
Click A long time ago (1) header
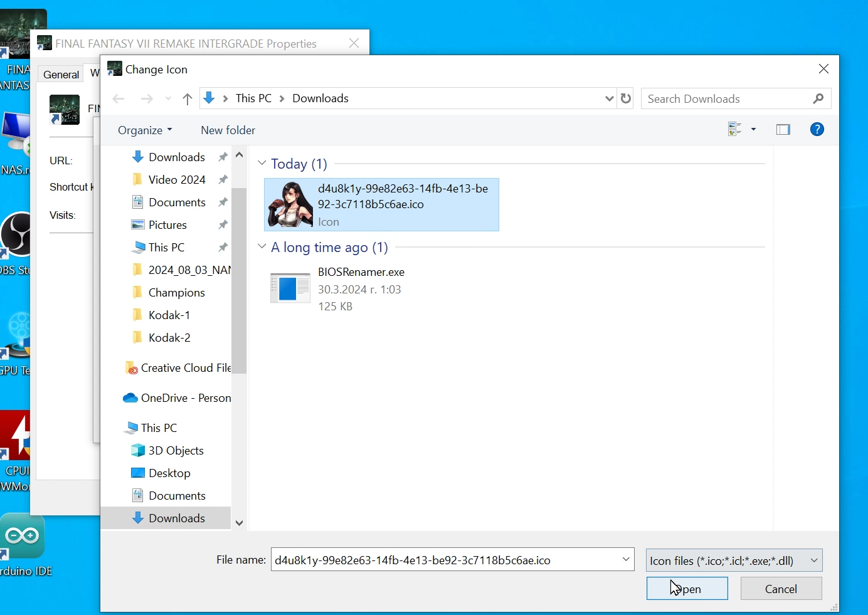point(330,247)
